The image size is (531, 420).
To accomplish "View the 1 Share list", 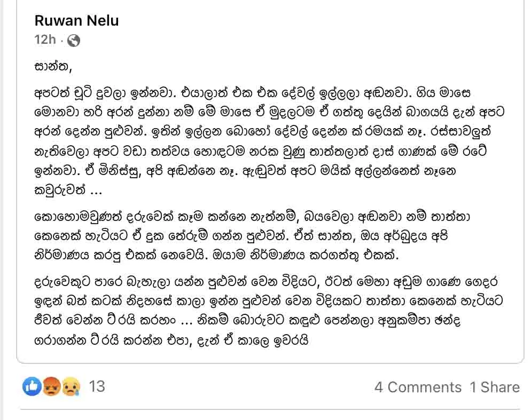I will 495,387.
